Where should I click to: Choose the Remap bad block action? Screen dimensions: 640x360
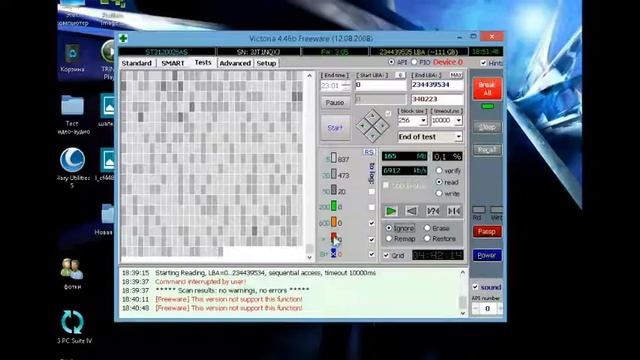coord(389,238)
